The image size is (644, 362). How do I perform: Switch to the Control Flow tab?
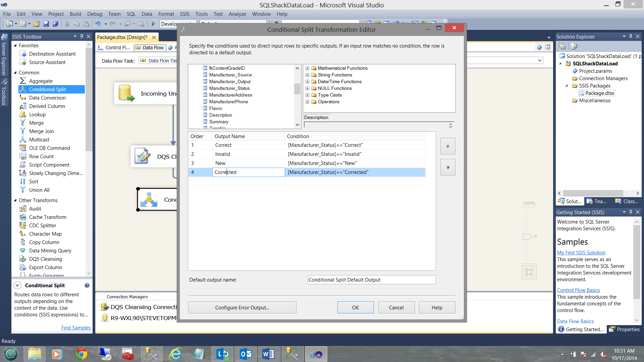[x=114, y=48]
